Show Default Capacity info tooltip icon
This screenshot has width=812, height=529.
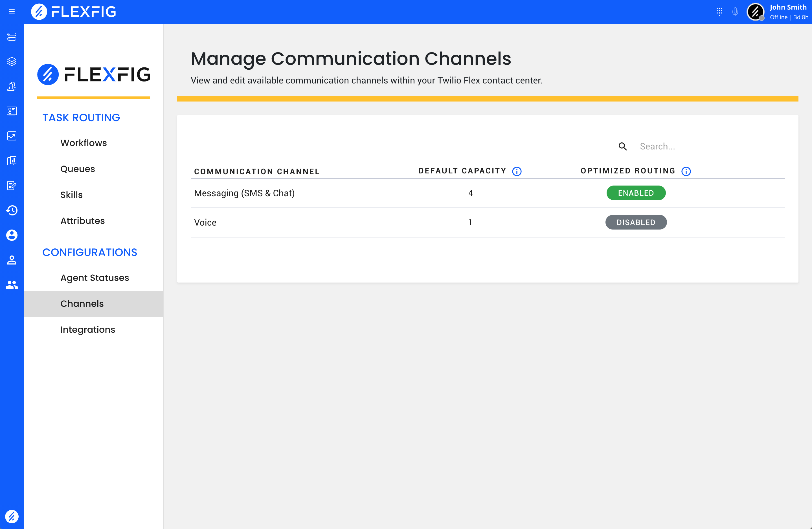[517, 171]
